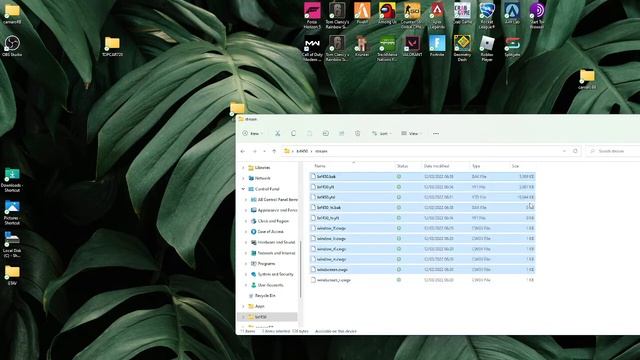Open the See more ellipsis menu

[436, 133]
